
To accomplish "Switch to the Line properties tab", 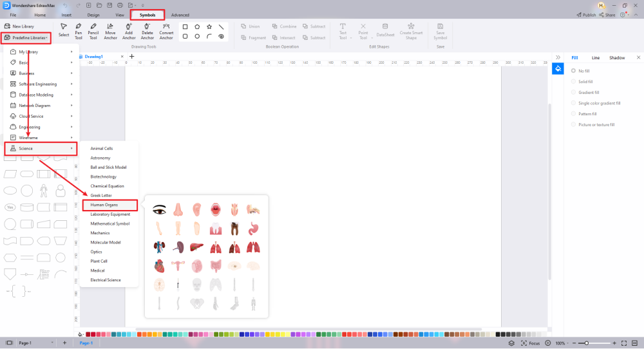I will pyautogui.click(x=596, y=58).
